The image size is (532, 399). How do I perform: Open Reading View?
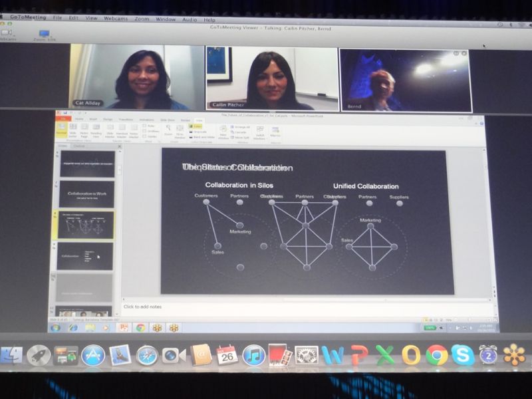(x=96, y=130)
